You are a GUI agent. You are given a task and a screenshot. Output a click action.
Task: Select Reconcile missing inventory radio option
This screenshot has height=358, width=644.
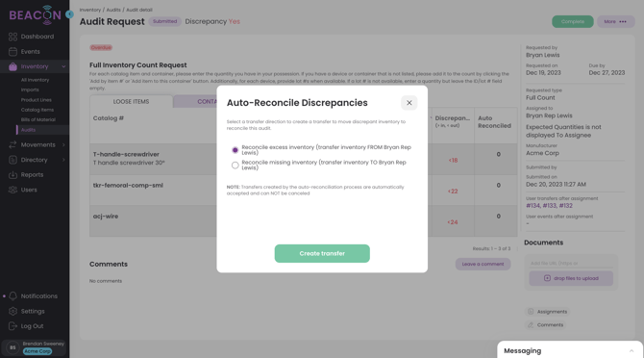pos(235,166)
